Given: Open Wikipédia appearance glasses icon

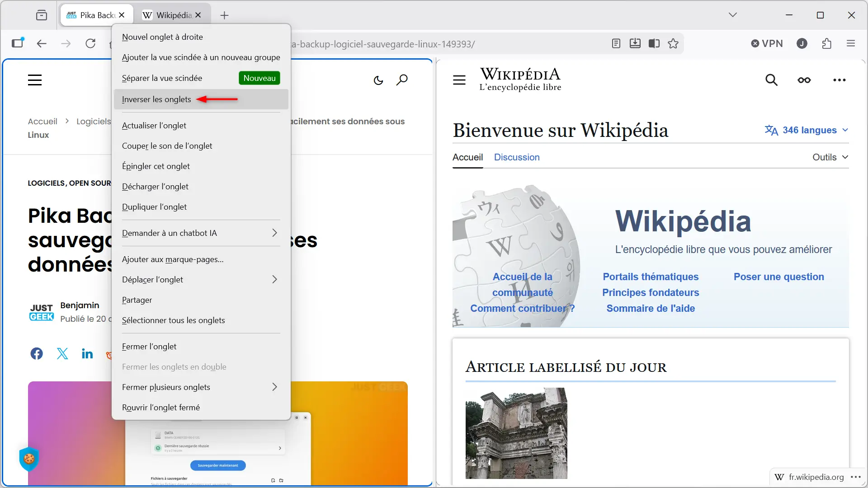Looking at the screenshot, I should (804, 80).
